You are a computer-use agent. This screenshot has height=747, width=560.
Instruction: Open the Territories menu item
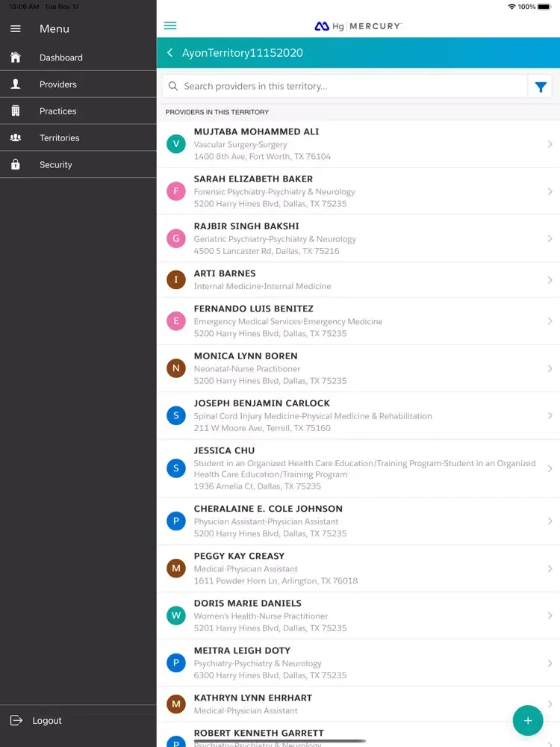click(60, 138)
